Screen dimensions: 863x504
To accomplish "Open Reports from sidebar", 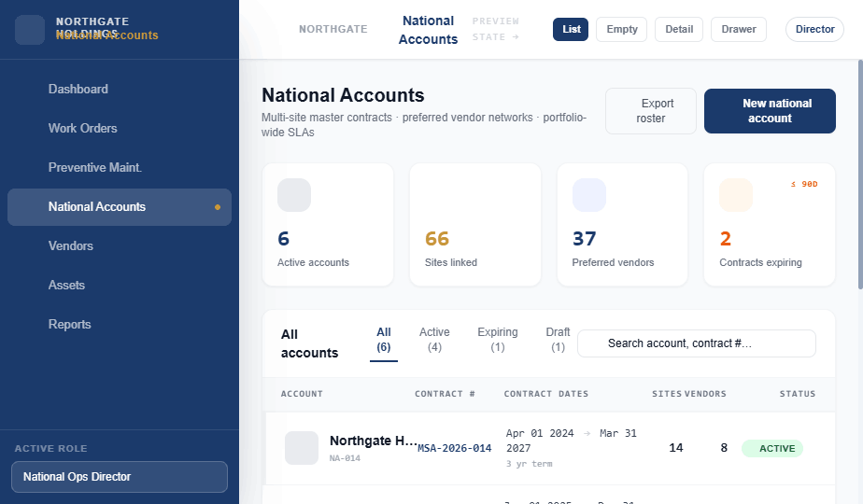I will 120,324.
